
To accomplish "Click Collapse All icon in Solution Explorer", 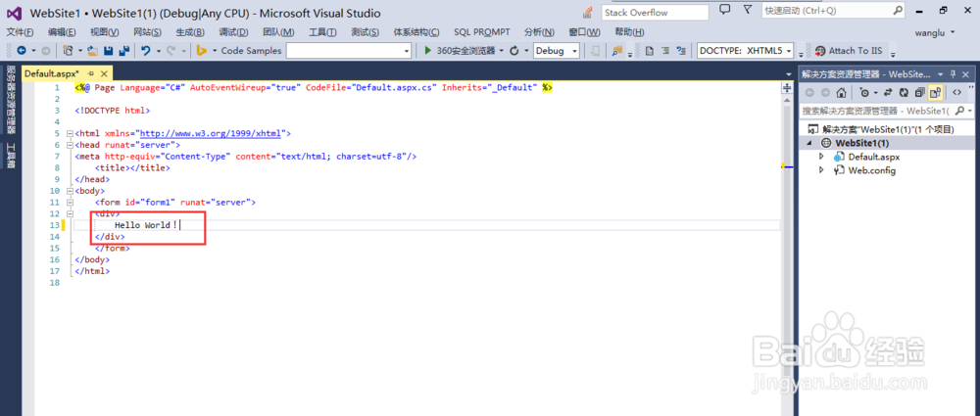I will [919, 93].
